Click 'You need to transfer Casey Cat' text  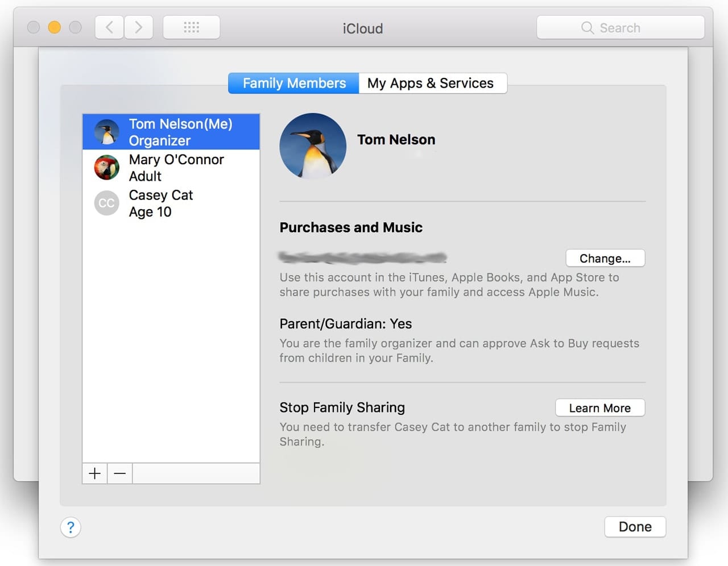[x=453, y=434]
